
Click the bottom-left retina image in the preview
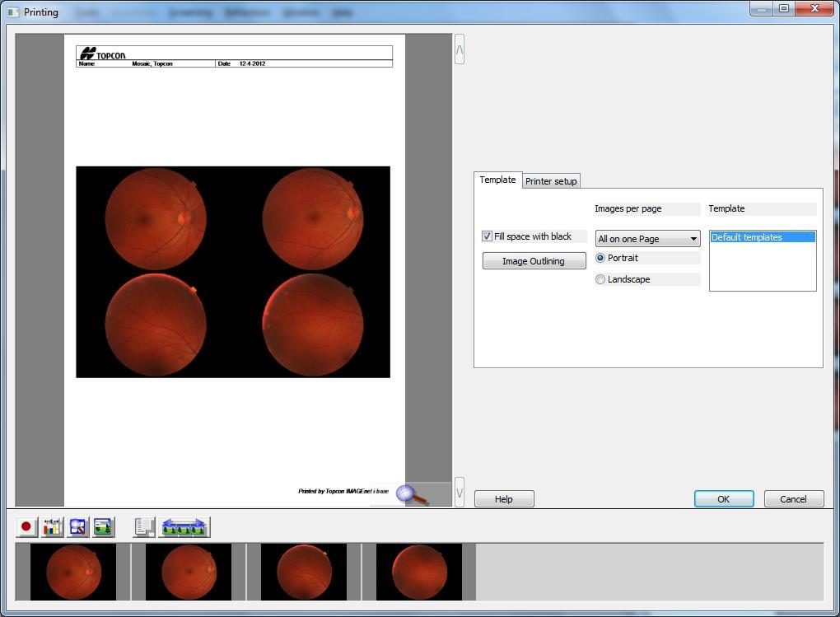click(x=156, y=325)
